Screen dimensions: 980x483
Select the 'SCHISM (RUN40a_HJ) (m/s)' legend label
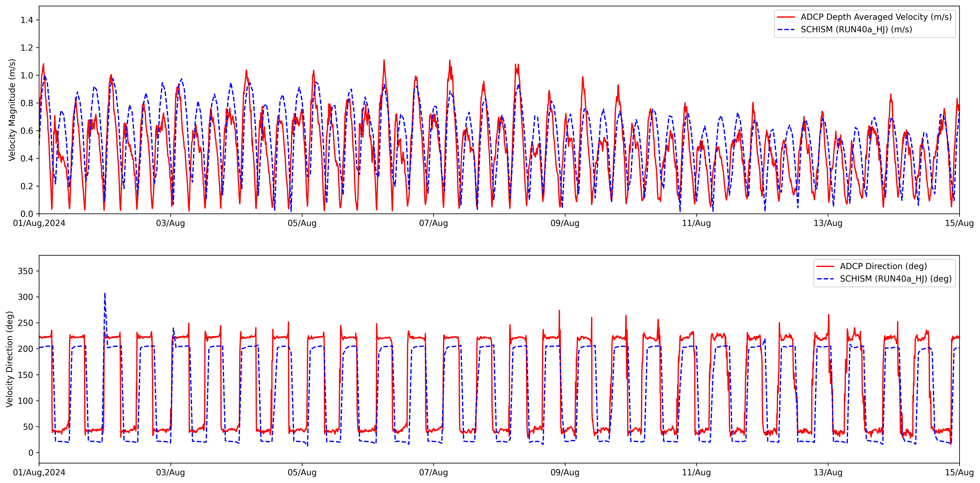click(856, 30)
